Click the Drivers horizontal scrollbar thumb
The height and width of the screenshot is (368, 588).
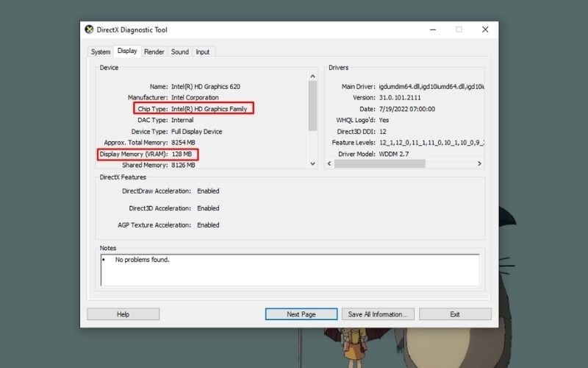click(379, 163)
